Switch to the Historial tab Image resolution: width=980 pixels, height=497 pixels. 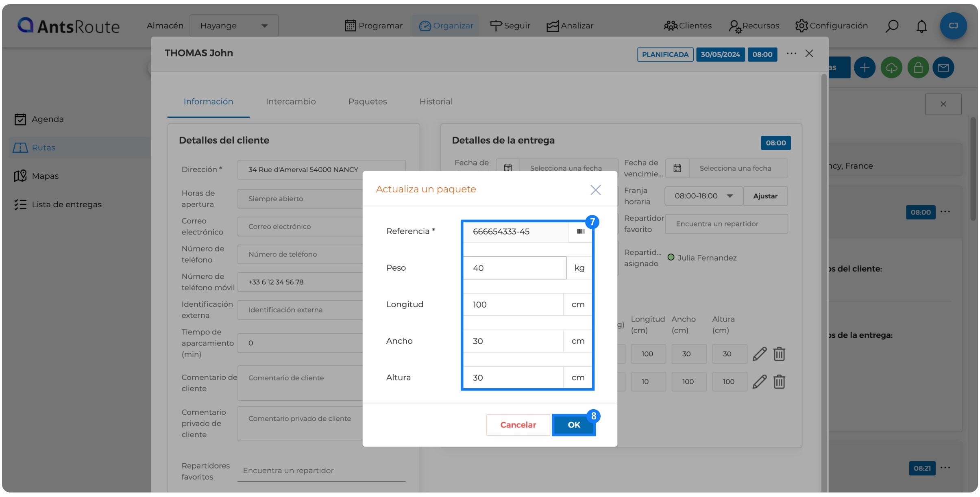(x=436, y=102)
